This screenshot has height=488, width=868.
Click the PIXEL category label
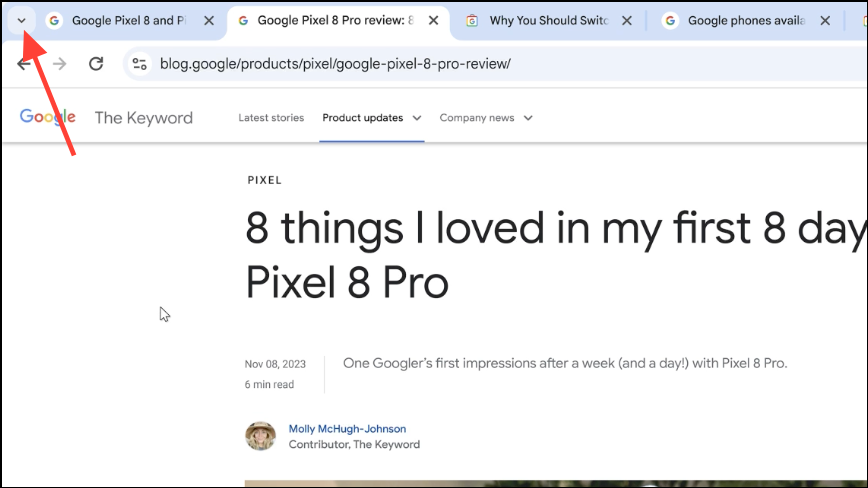pyautogui.click(x=265, y=180)
